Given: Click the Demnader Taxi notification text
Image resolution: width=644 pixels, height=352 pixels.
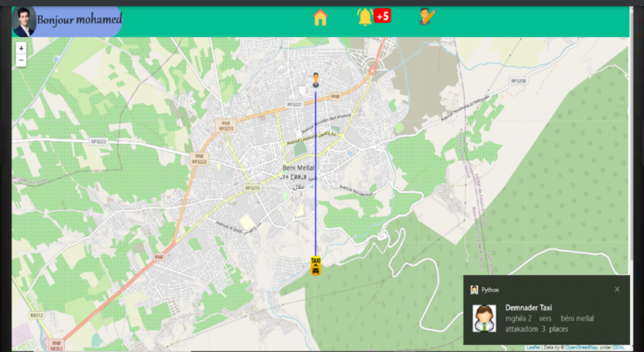Looking at the screenshot, I should pyautogui.click(x=529, y=308).
